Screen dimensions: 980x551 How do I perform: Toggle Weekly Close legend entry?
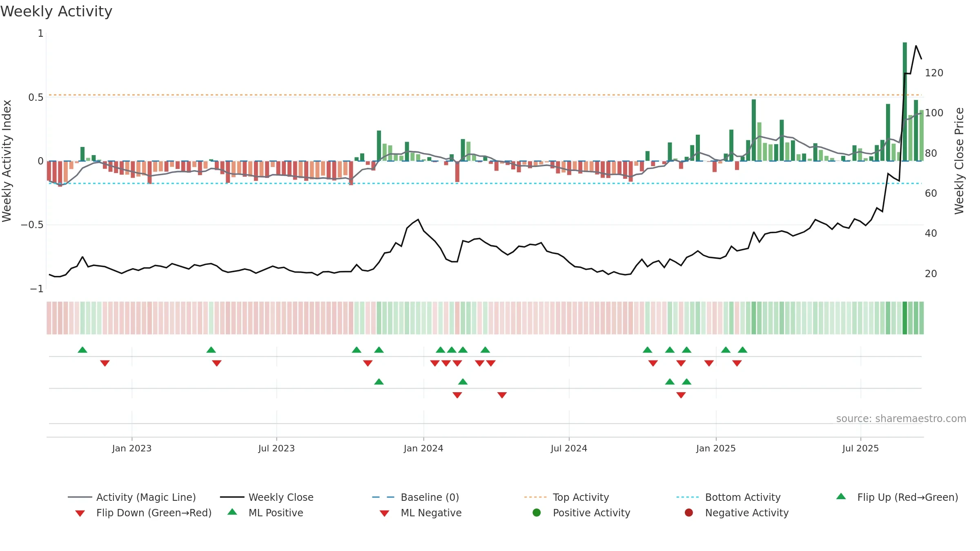267,497
